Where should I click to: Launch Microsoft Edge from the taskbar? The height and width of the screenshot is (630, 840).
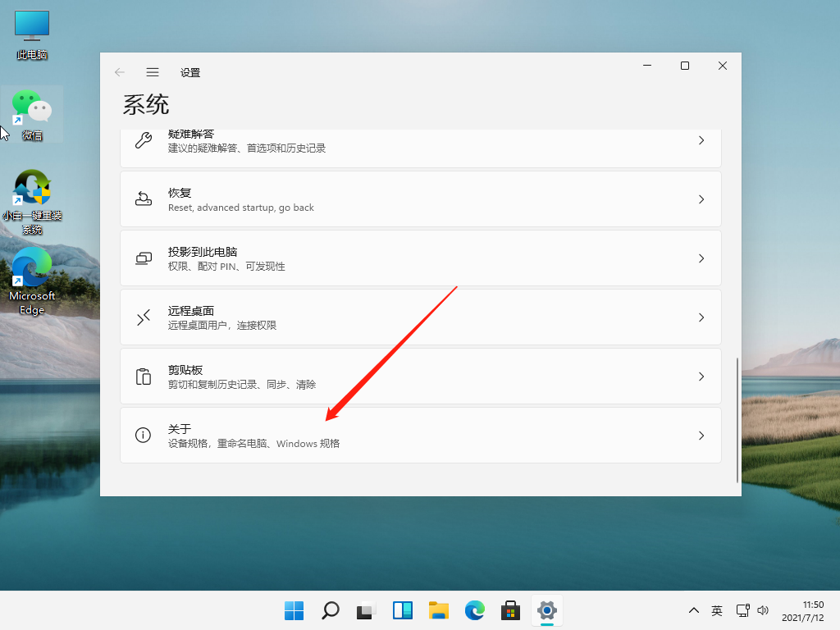point(475,610)
